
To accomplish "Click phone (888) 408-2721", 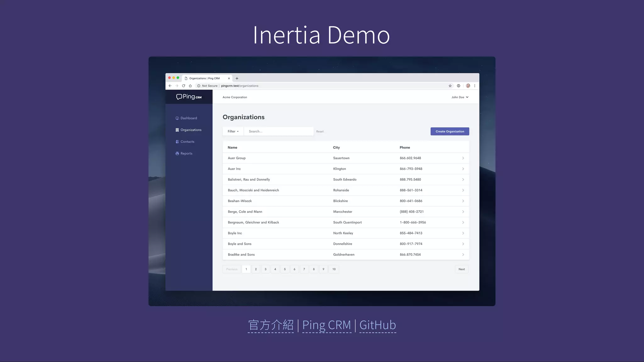I will [x=412, y=212].
